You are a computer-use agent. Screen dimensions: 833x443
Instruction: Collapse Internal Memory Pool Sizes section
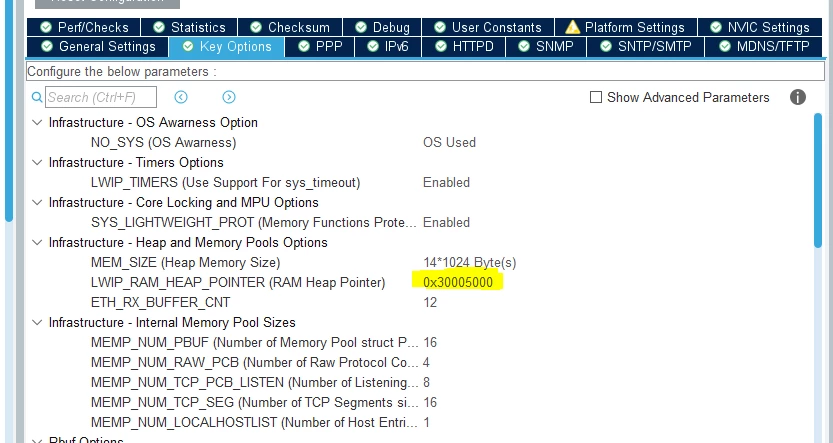tap(37, 322)
